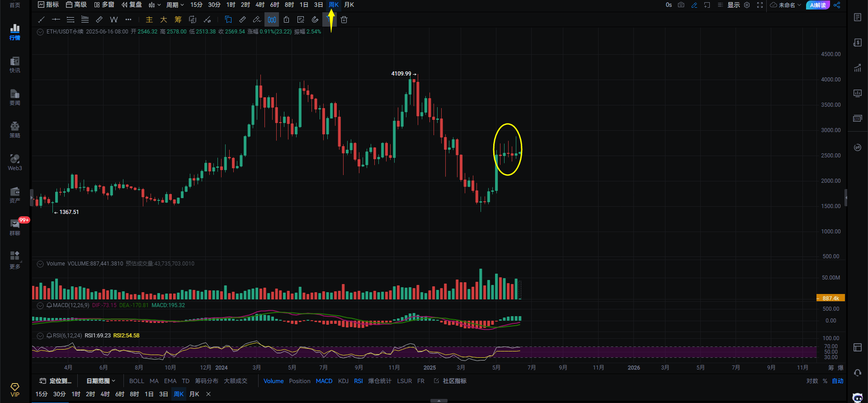Open the 行情 market sidebar item
Image resolution: width=868 pixels, height=403 pixels.
pyautogui.click(x=15, y=32)
